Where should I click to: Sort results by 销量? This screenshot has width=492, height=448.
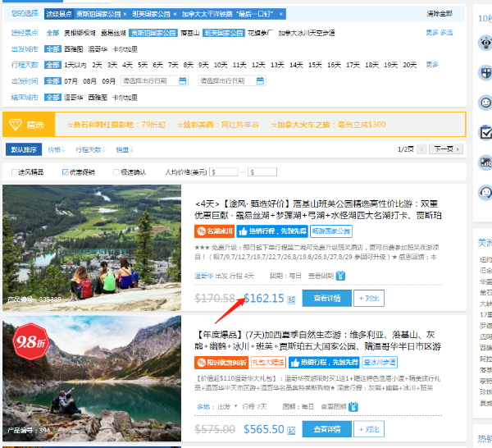tap(125, 150)
